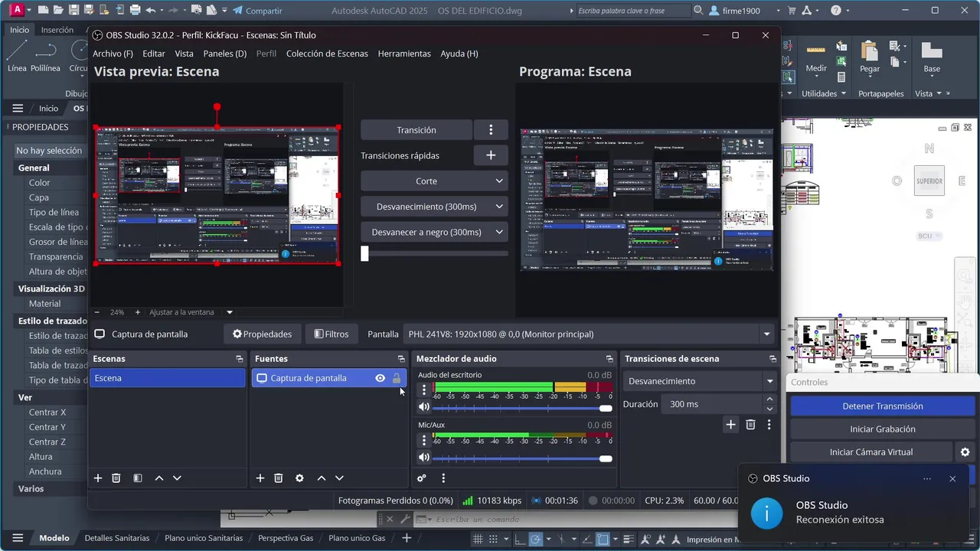This screenshot has width=980, height=551.
Task: Click Detener Transmisión button
Action: pyautogui.click(x=882, y=406)
